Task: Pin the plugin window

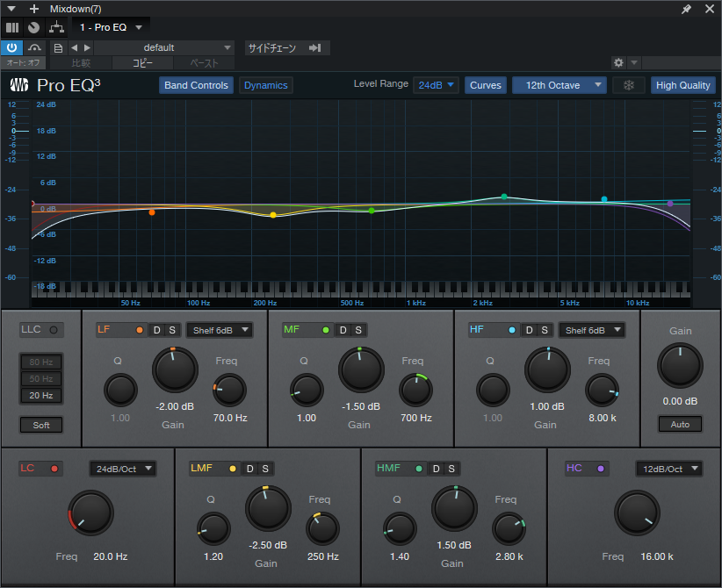Action: pos(686,9)
